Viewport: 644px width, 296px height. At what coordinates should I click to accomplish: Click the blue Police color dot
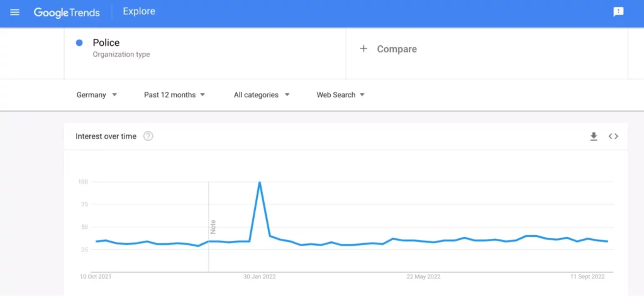pyautogui.click(x=80, y=43)
